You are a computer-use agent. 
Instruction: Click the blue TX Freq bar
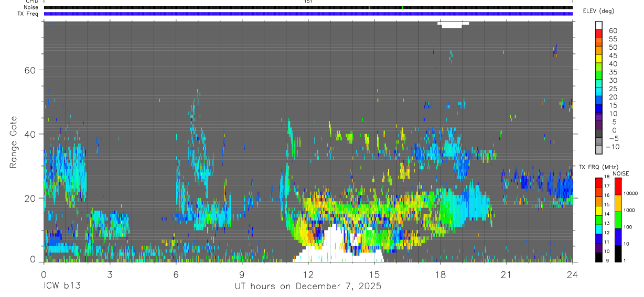(x=308, y=14)
